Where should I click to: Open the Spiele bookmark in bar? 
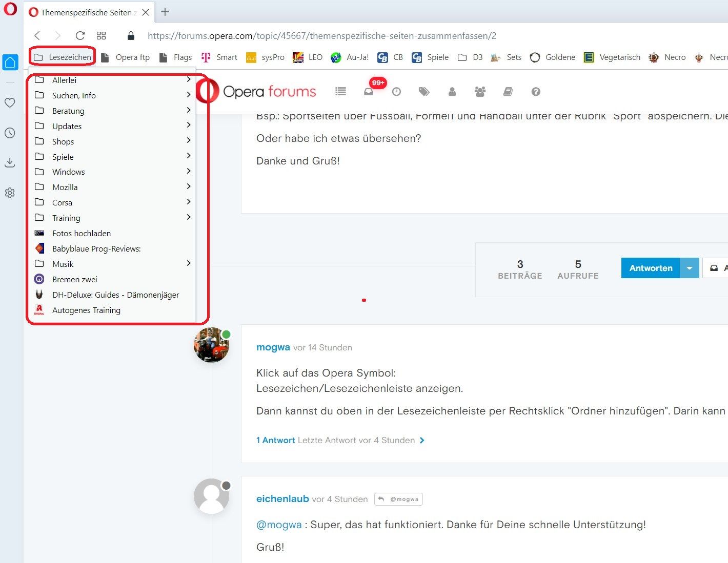pyautogui.click(x=430, y=57)
